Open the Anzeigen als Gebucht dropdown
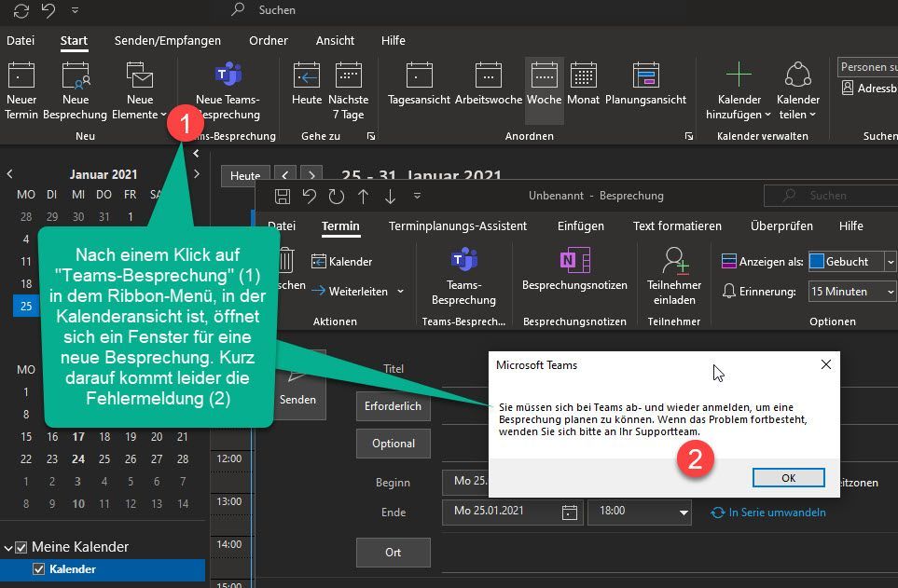The image size is (898, 588). (x=890, y=262)
